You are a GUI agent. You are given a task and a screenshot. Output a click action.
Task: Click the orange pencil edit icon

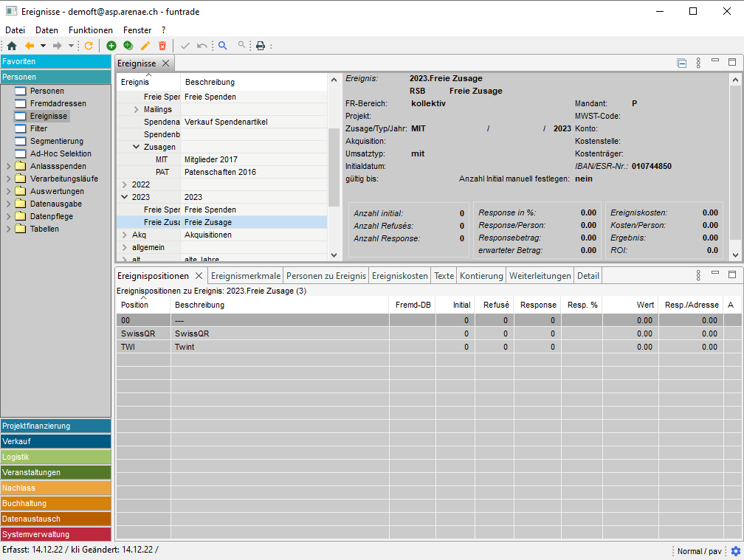[x=145, y=46]
